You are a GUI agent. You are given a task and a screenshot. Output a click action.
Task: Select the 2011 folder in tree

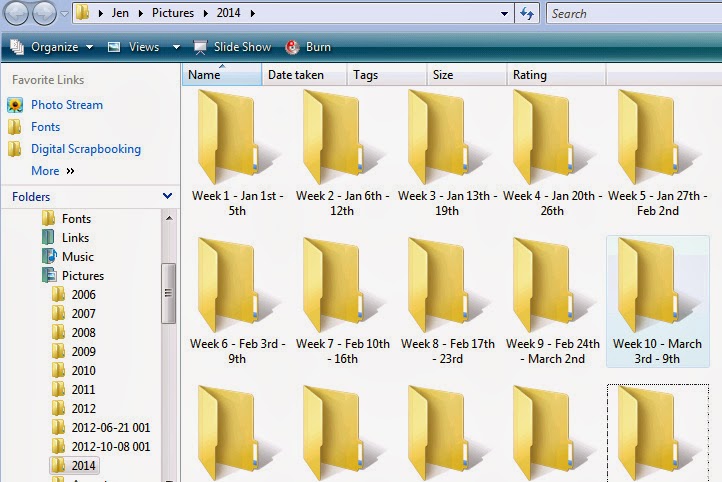[x=74, y=389]
